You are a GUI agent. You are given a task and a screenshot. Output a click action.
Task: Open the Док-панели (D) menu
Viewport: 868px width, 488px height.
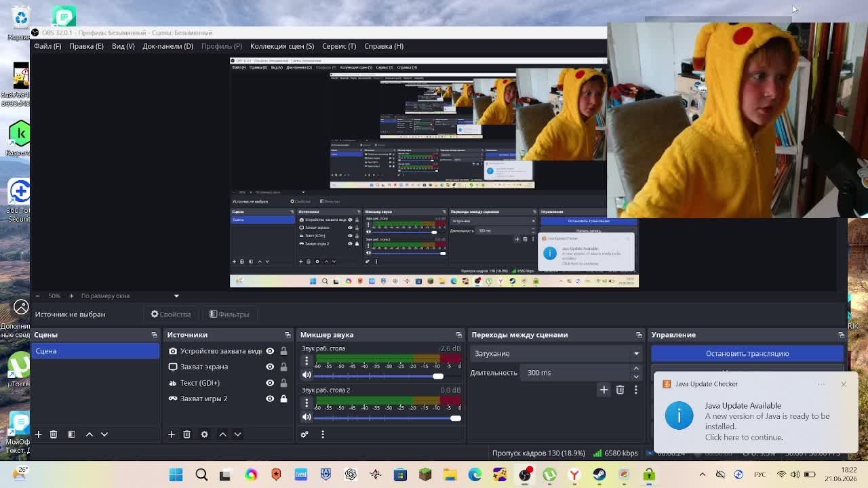[167, 46]
